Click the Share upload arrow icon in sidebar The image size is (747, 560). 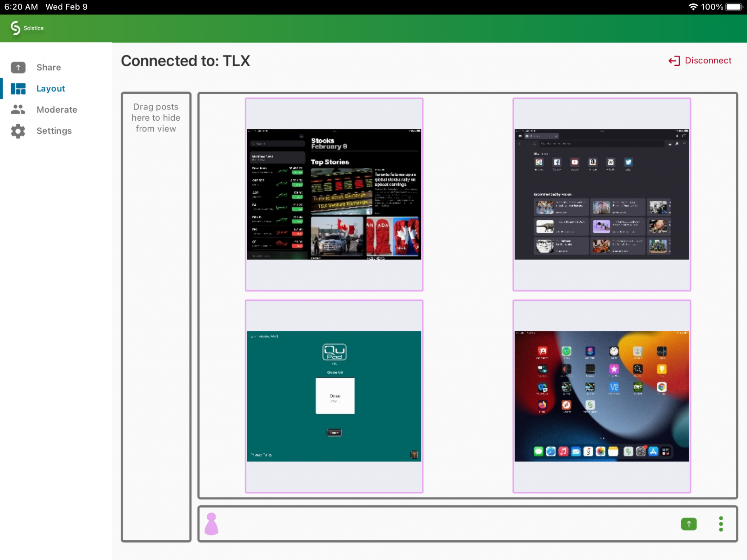click(18, 67)
